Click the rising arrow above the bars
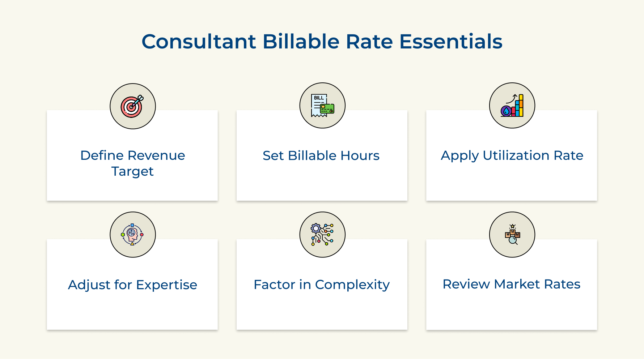The height and width of the screenshot is (359, 644). 512,98
